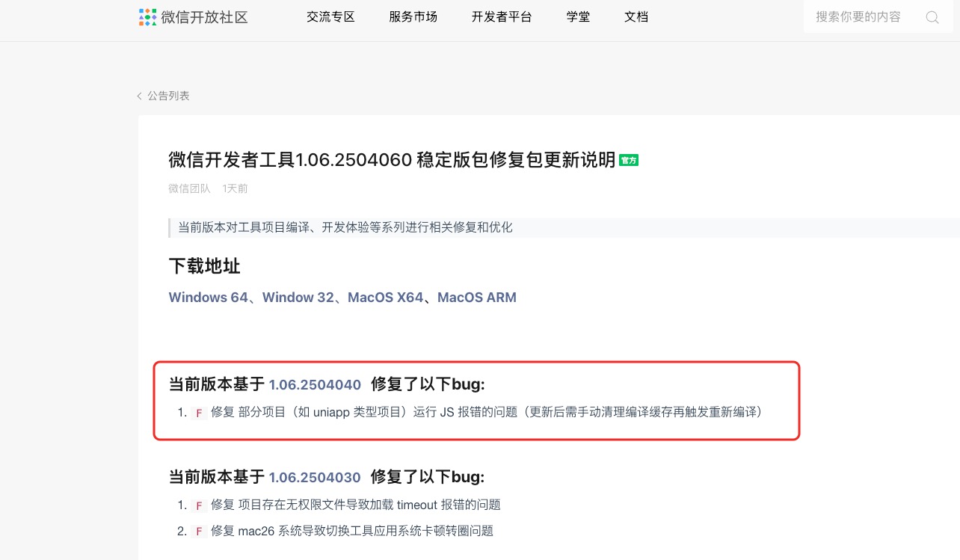This screenshot has height=560, width=960.
Task: Click the 下载地址 heading
Action: click(x=204, y=266)
